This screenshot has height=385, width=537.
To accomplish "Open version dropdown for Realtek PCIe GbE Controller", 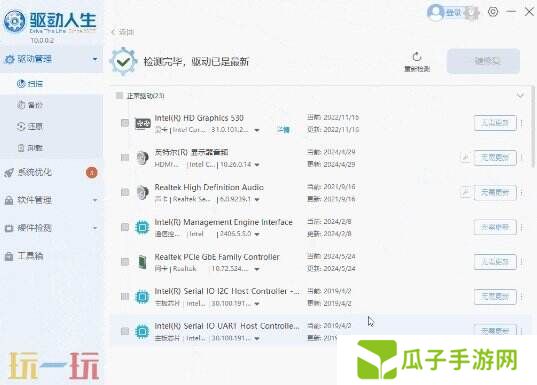I will (257, 269).
